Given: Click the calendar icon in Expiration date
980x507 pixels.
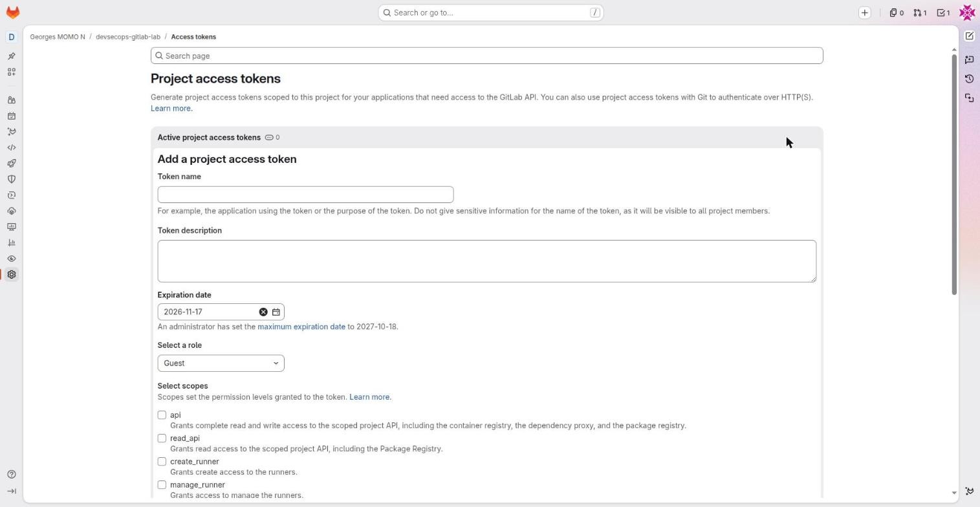Looking at the screenshot, I should coord(276,312).
